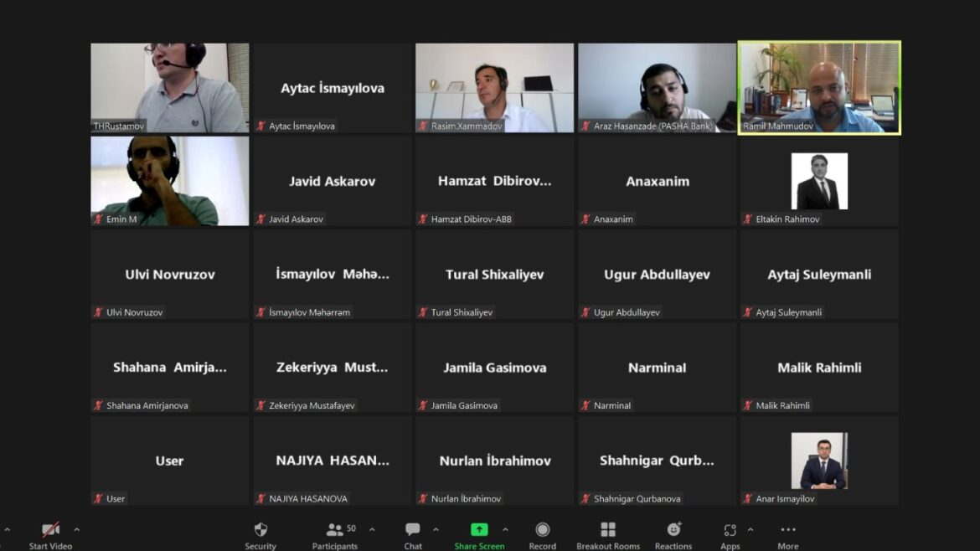This screenshot has height=551, width=980.
Task: Expand the arrow next to Participants
Action: 372,529
